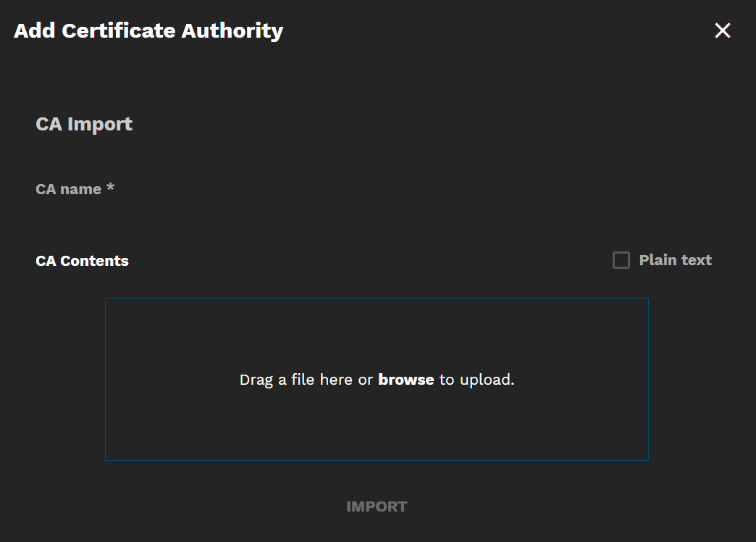Click the Plain text label
Viewport: 756px width, 542px height.
click(x=675, y=260)
